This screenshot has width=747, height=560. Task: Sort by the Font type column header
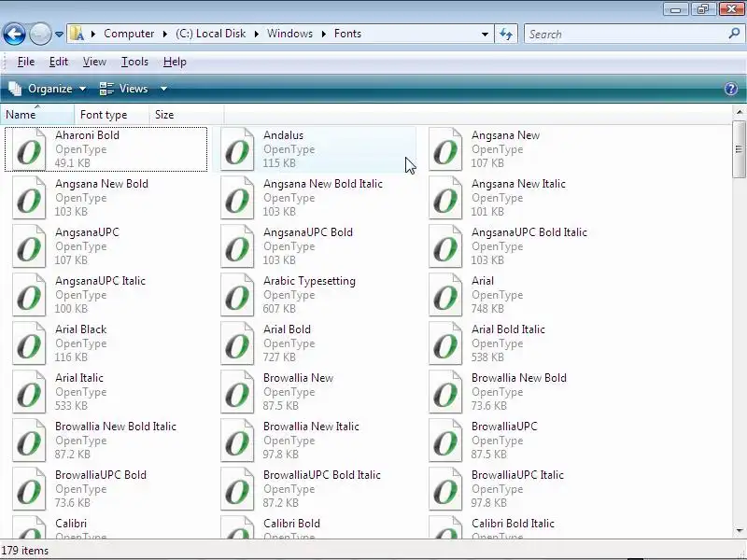pos(112,115)
